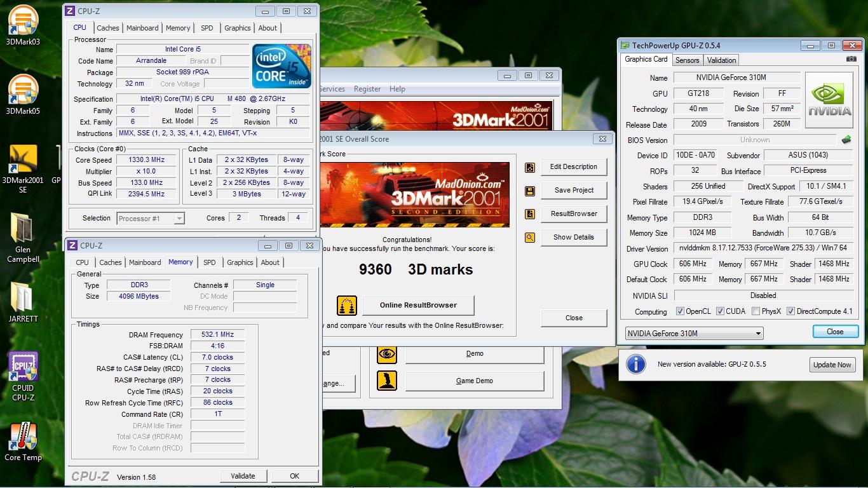Image resolution: width=868 pixels, height=488 pixels.
Task: Open the About tab in lower CPU-Z
Action: pyautogui.click(x=270, y=262)
